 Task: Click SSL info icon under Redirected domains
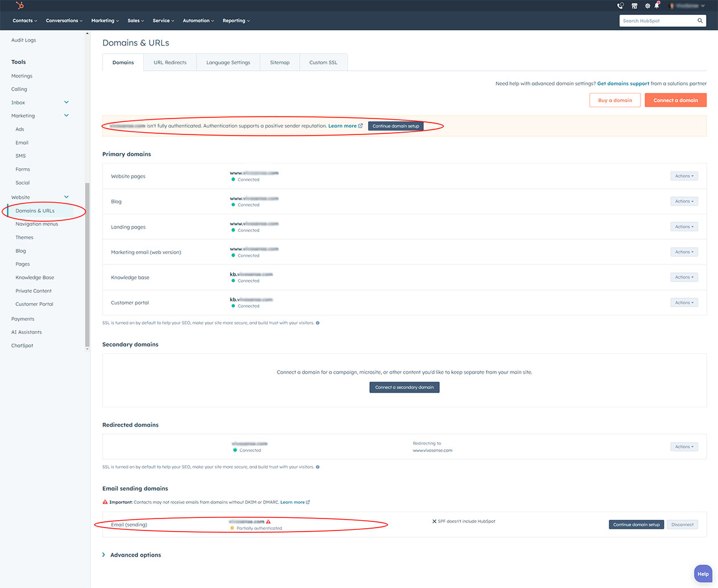pyautogui.click(x=317, y=467)
